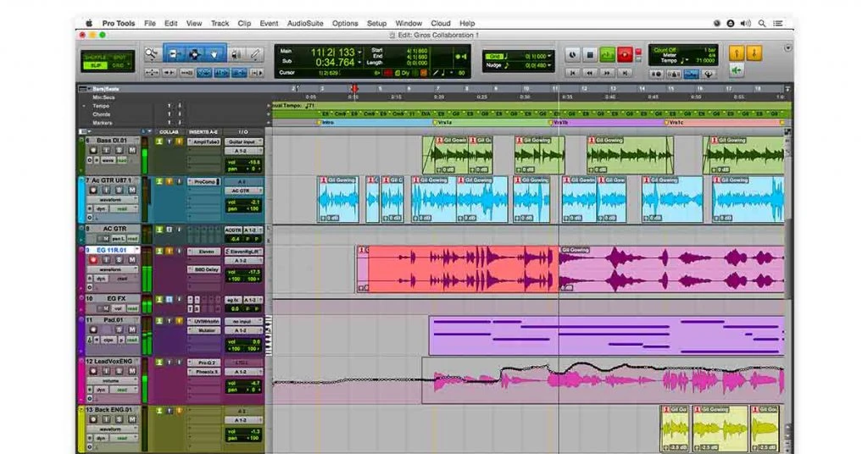Image resolution: width=868 pixels, height=454 pixels.
Task: Select the Grabber hand tool
Action: tap(213, 55)
